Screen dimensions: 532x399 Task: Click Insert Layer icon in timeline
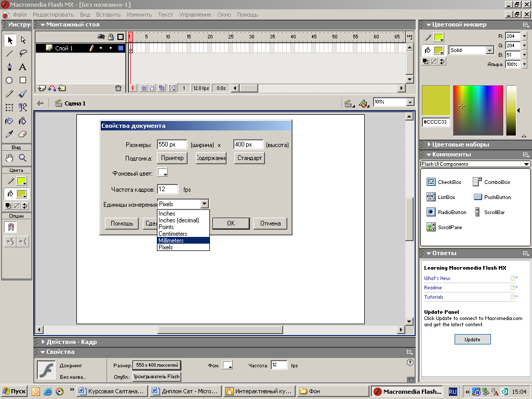tap(42, 88)
